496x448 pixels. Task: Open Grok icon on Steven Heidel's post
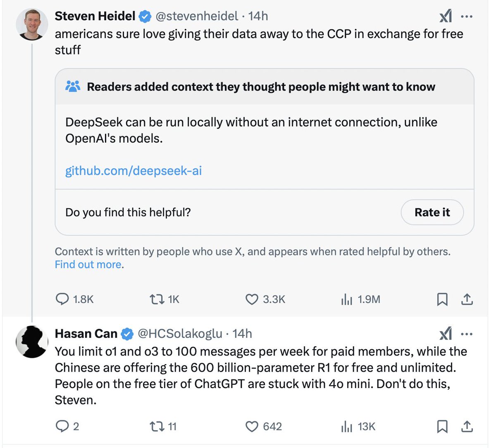click(x=446, y=17)
